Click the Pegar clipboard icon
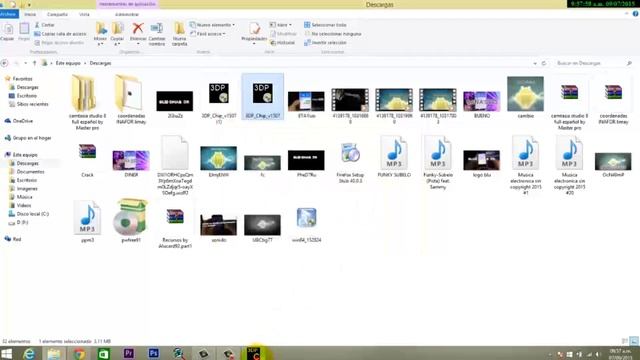The width and height of the screenshot is (640, 360). 24,31
